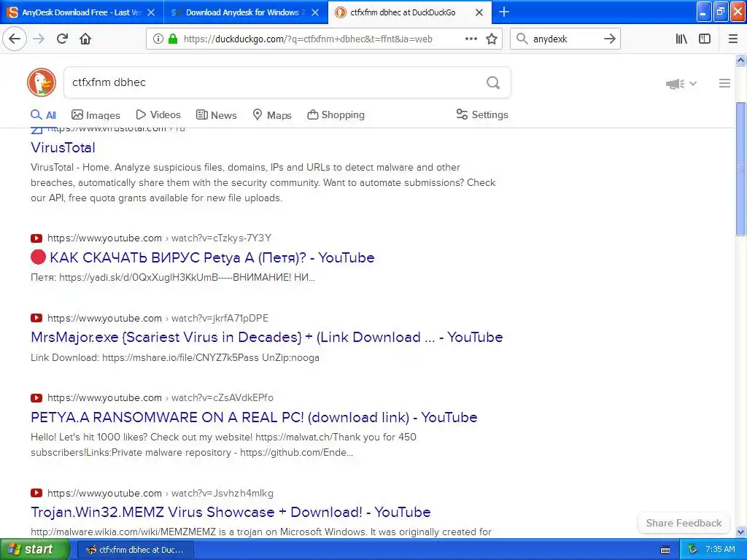Click snippet mentioning mshare.io Link Download

[175, 357]
